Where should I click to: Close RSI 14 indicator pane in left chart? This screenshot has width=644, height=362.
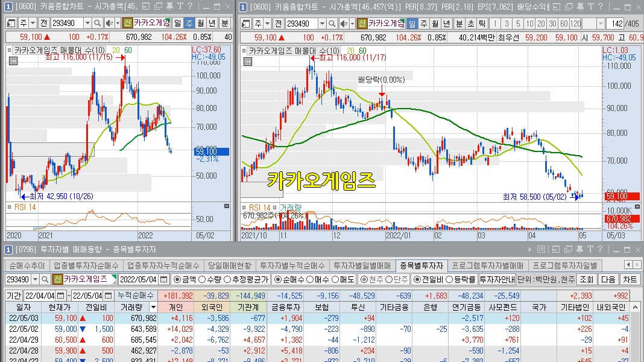[227, 206]
